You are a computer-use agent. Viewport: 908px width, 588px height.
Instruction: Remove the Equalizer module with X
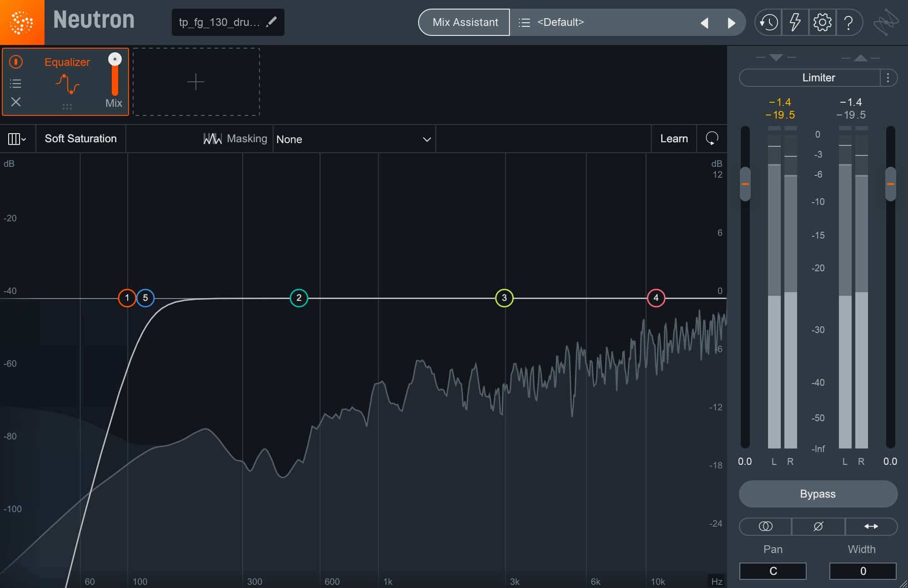(16, 102)
